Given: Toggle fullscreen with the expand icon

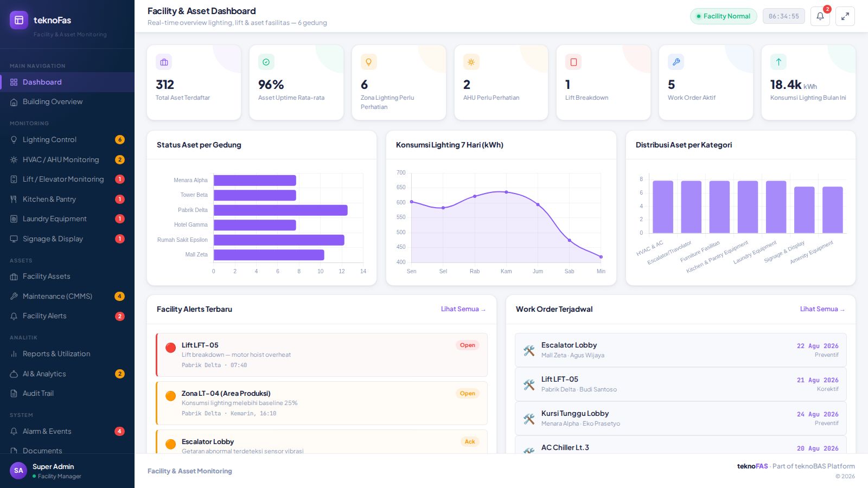Looking at the screenshot, I should (x=845, y=16).
